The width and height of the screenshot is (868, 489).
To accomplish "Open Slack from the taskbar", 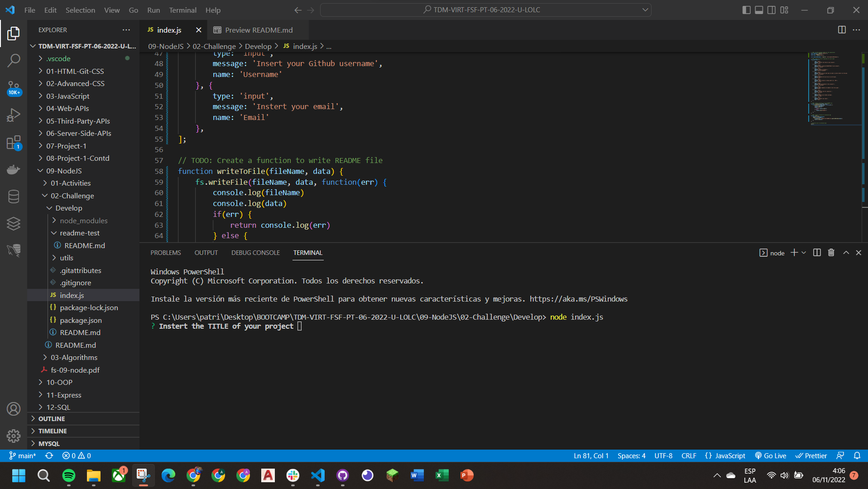I will 293,475.
